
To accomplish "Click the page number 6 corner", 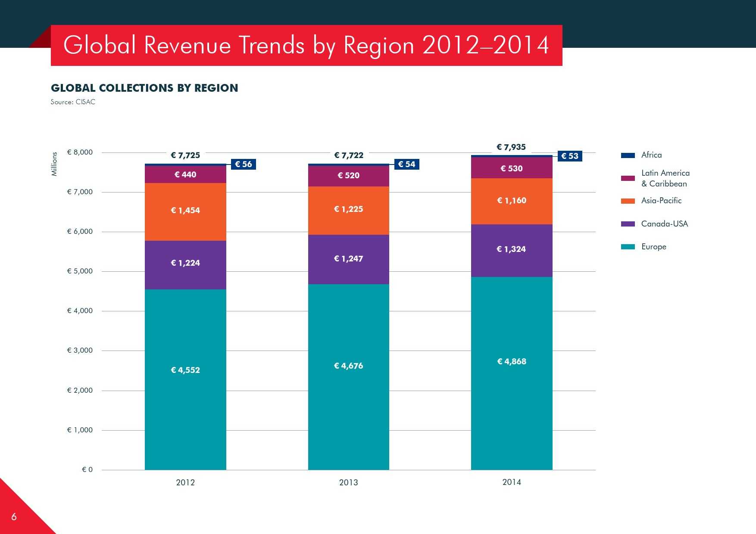I will tap(14, 517).
